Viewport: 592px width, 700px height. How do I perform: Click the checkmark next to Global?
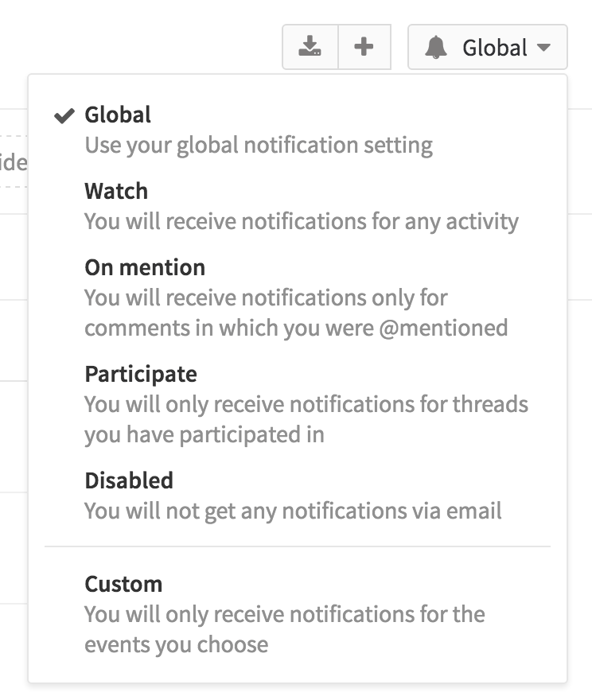[62, 115]
